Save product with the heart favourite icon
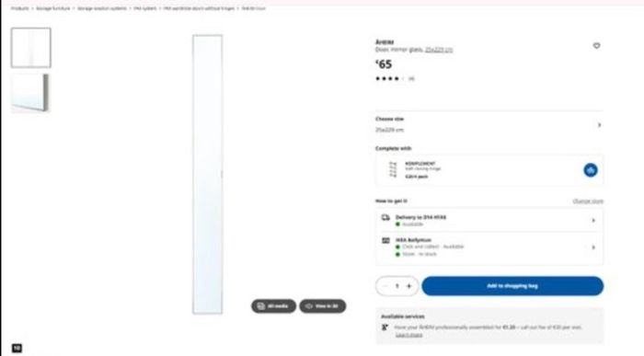Screen dimensions: 644x356 coord(596,46)
